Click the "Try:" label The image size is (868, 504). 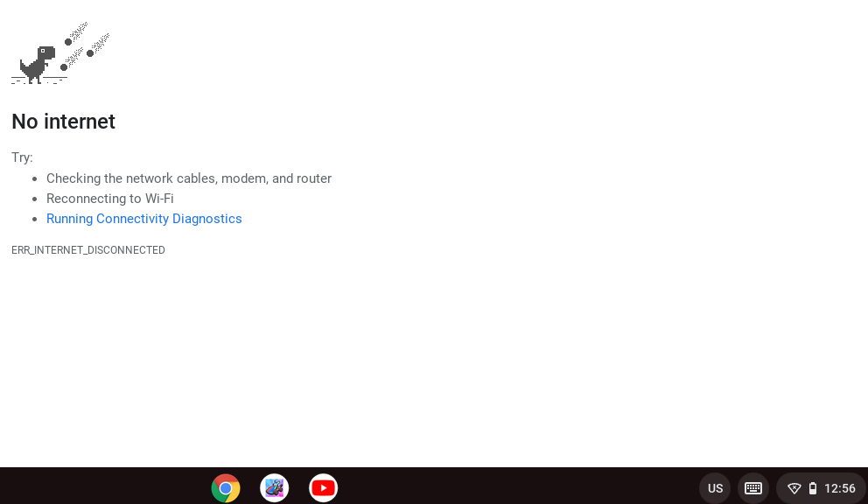click(x=22, y=157)
